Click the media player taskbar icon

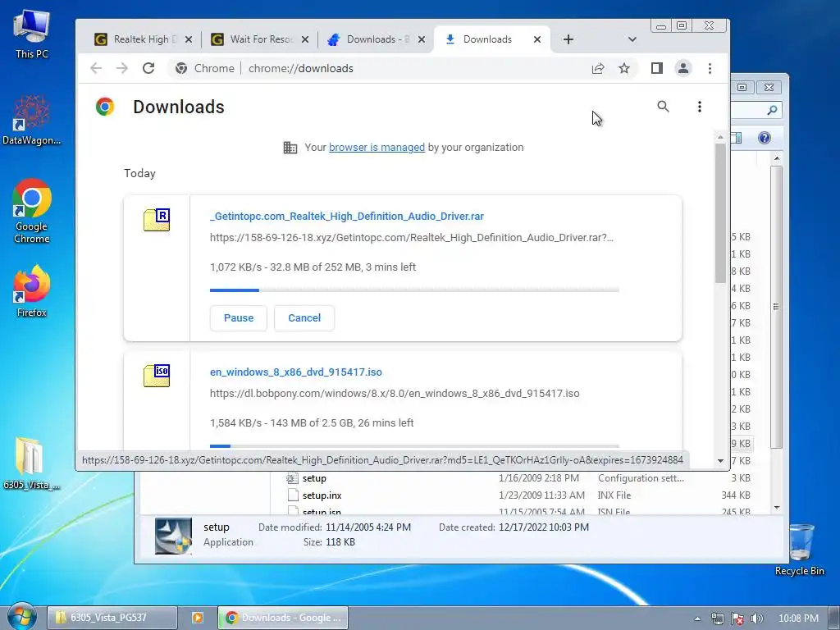coord(197,618)
